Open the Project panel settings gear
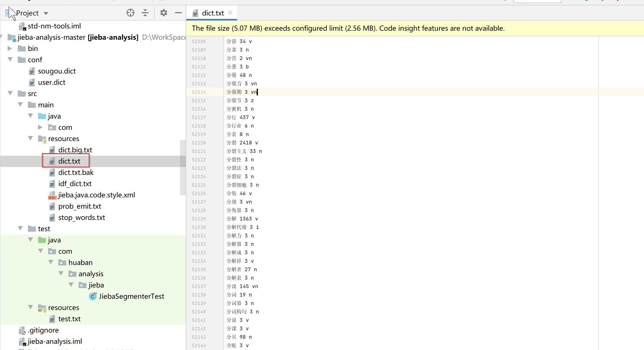 [x=163, y=13]
